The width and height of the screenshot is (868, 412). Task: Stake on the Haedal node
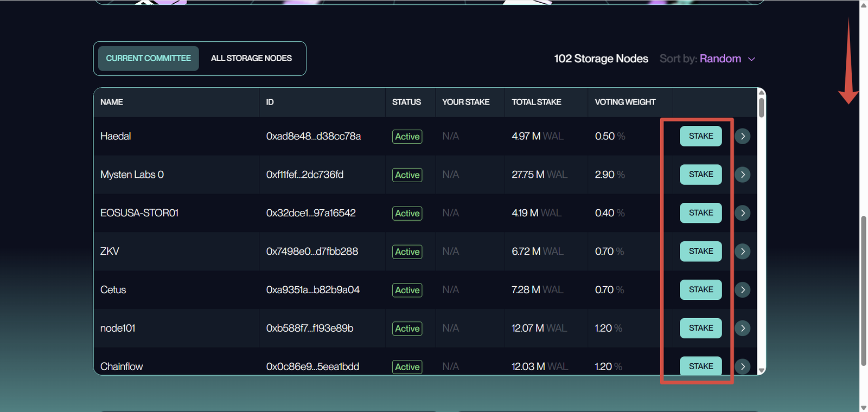tap(700, 136)
